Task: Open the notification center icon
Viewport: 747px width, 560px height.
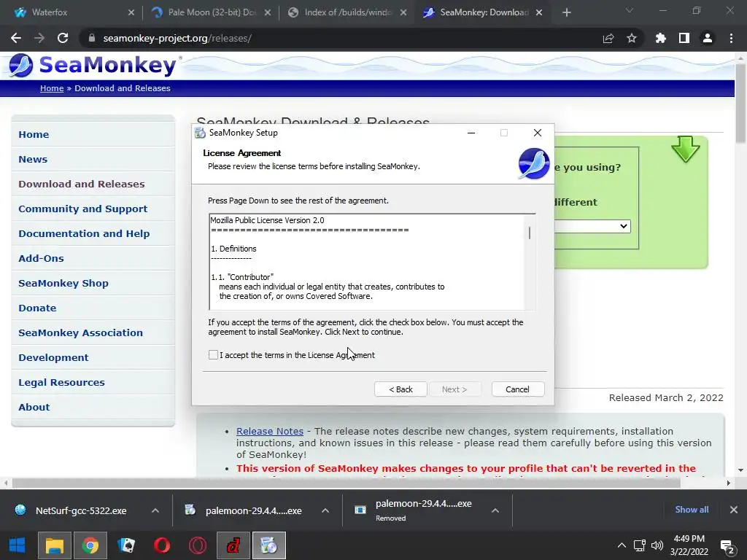Action: pos(727,546)
